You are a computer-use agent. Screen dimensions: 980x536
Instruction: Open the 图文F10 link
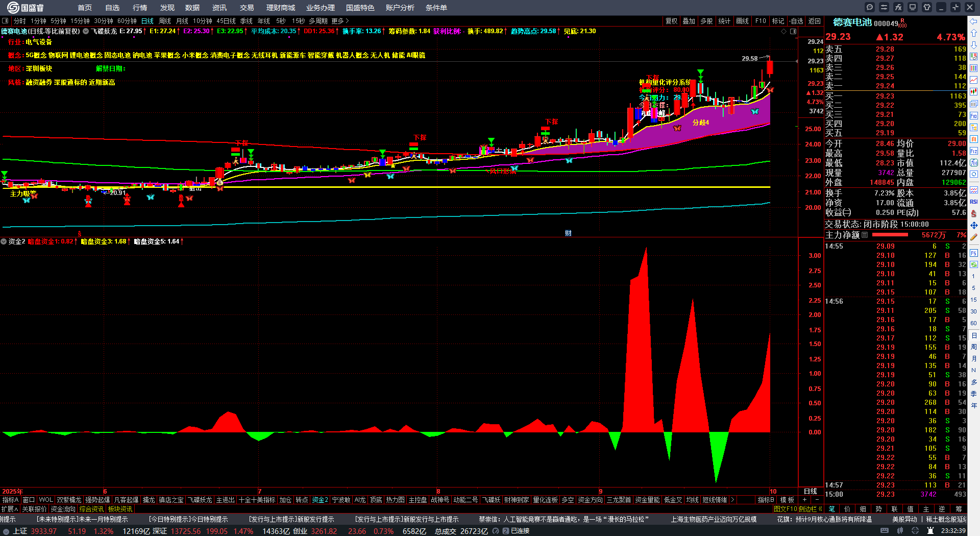click(x=786, y=509)
